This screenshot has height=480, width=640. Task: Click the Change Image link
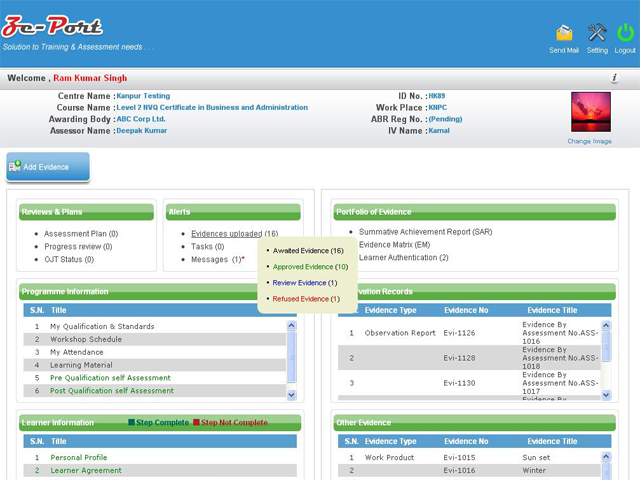tap(589, 141)
